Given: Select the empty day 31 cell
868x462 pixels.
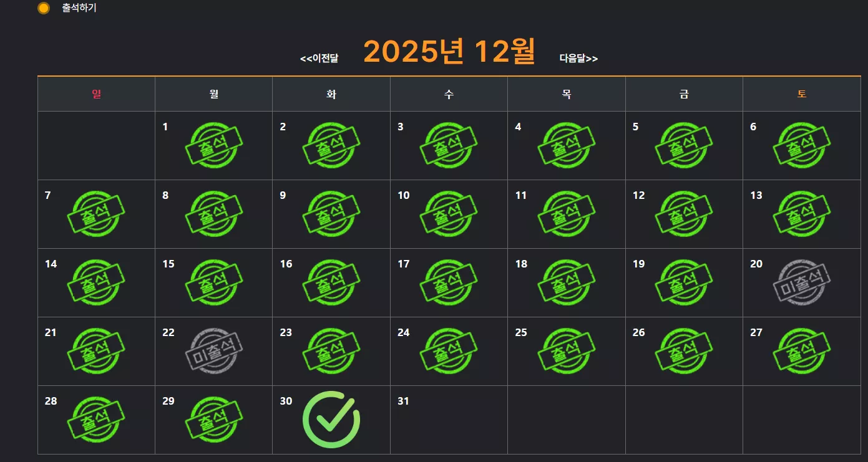Looking at the screenshot, I should 449,420.
